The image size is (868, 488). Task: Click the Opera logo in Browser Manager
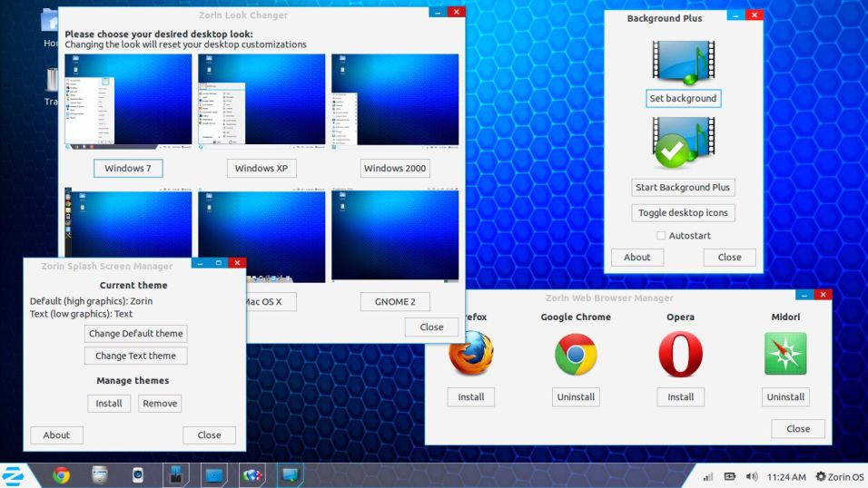pyautogui.click(x=680, y=354)
